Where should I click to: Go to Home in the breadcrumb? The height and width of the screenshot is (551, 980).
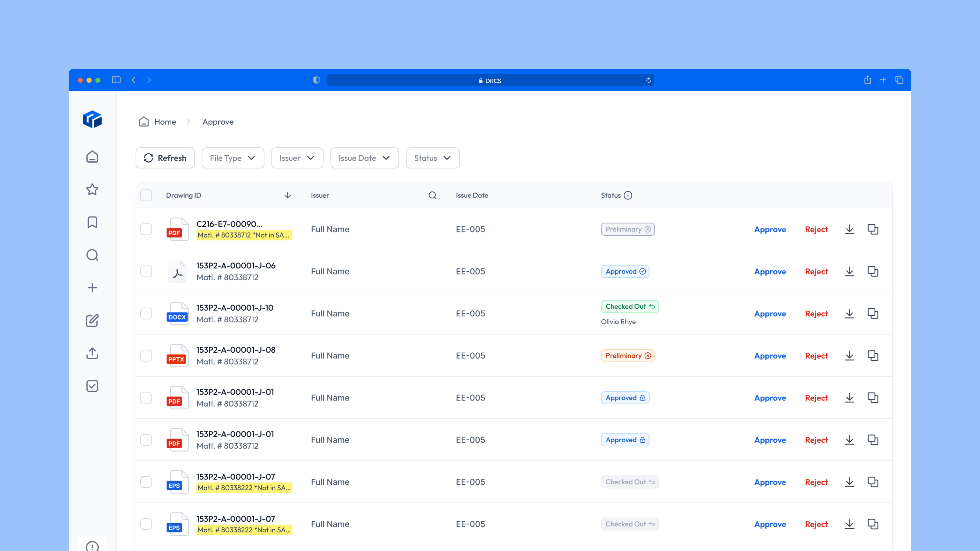click(x=165, y=122)
